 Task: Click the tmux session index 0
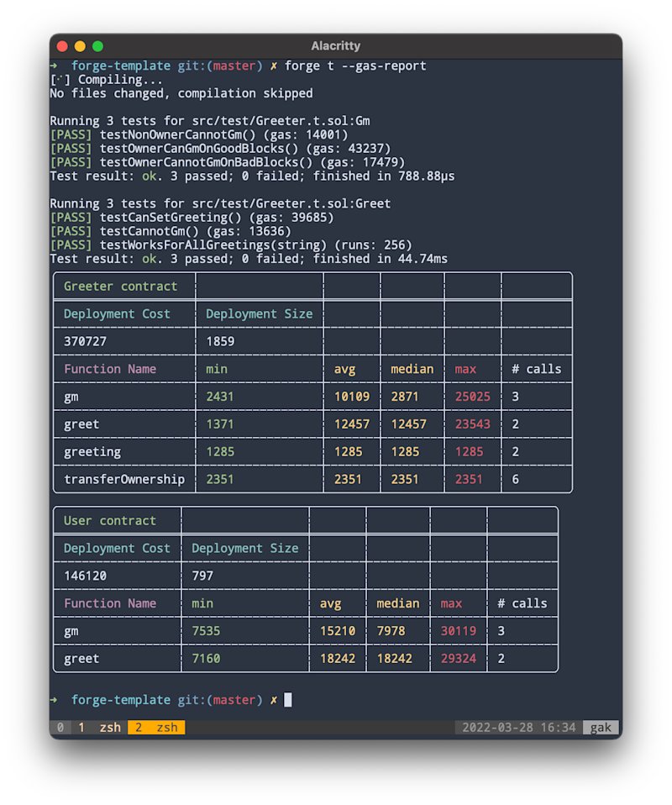(60, 728)
